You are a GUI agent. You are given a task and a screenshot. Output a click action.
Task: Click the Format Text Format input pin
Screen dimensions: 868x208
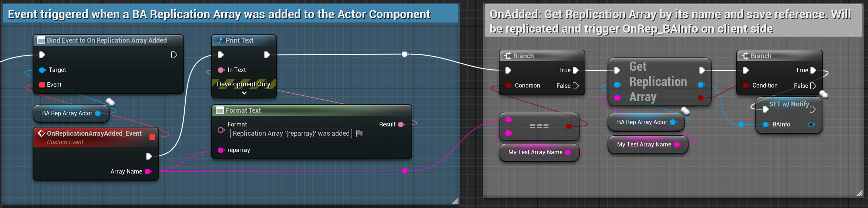coord(221,130)
